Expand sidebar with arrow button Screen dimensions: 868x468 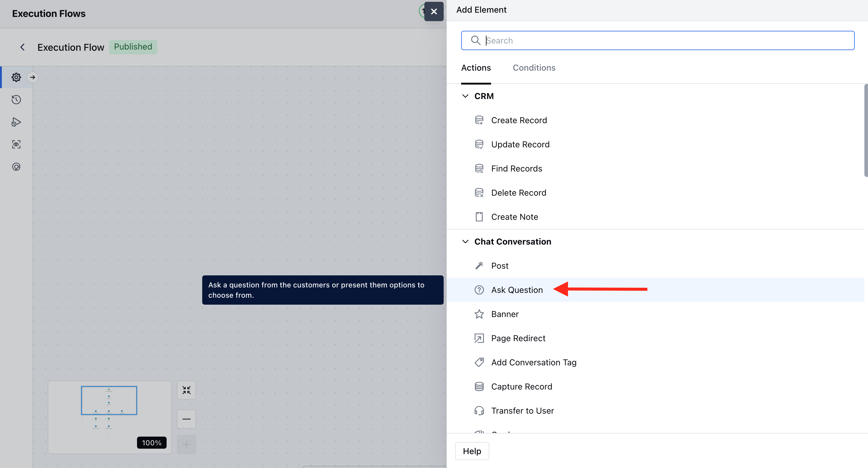(x=32, y=77)
